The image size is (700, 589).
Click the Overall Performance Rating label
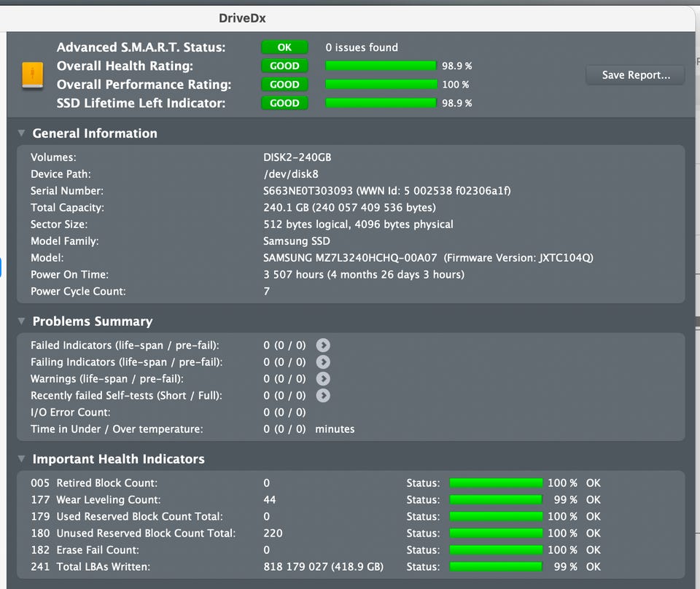coord(144,85)
